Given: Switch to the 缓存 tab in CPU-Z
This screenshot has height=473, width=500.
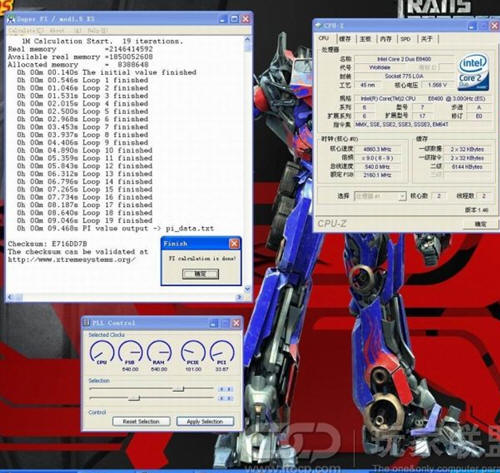Looking at the screenshot, I should pyautogui.click(x=345, y=39).
